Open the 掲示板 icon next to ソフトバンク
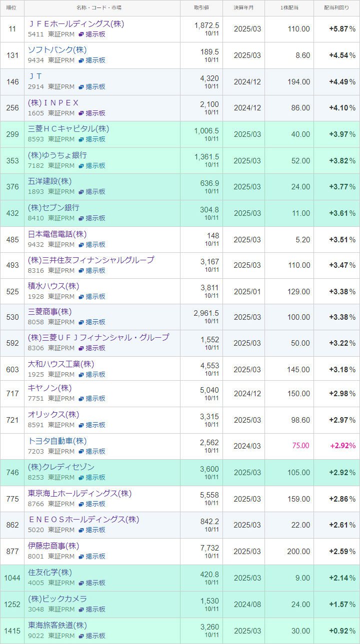Screen dimensions: 360x644 point(81,60)
